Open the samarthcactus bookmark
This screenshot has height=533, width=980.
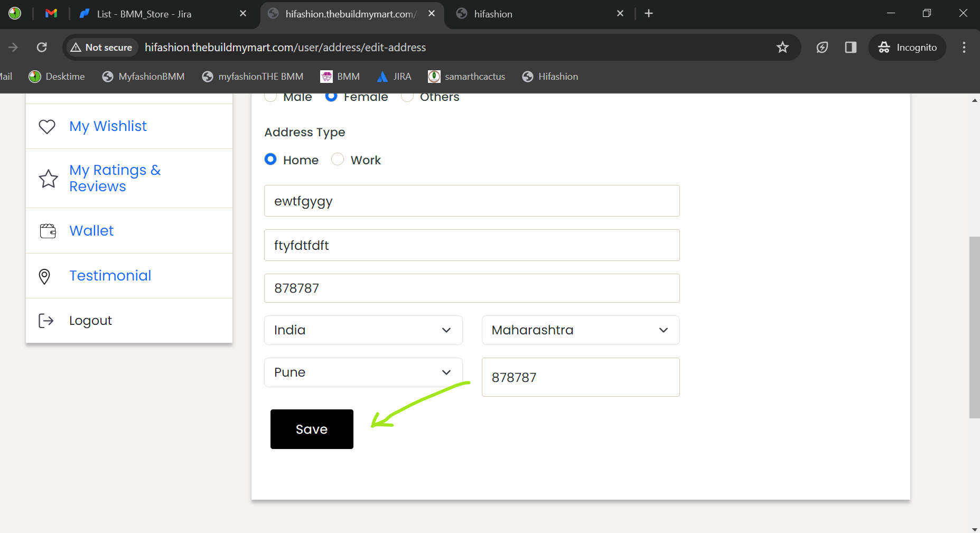[x=466, y=77]
